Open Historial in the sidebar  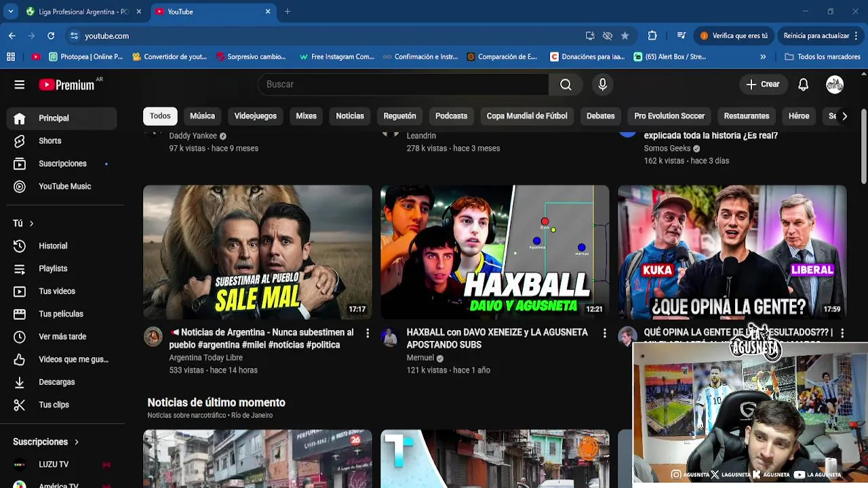point(62,246)
